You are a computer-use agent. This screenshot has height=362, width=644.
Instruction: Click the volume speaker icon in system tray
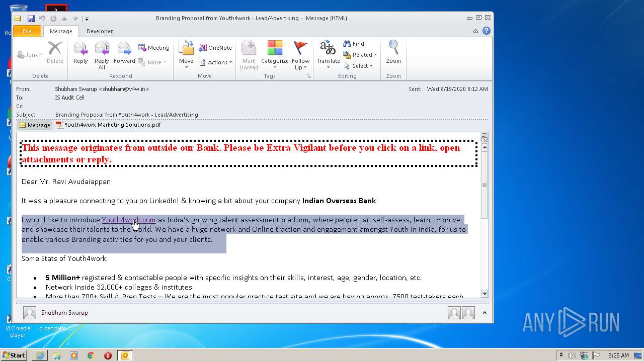click(x=572, y=355)
